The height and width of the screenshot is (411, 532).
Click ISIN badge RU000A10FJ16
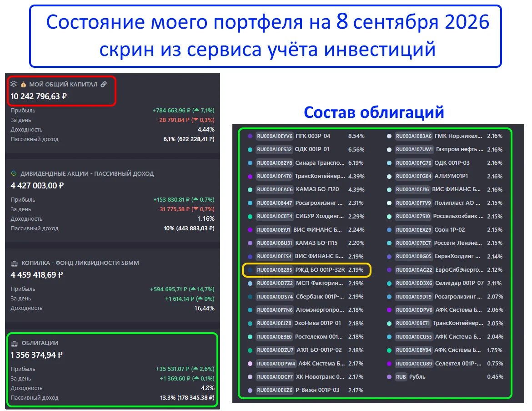[412, 189]
